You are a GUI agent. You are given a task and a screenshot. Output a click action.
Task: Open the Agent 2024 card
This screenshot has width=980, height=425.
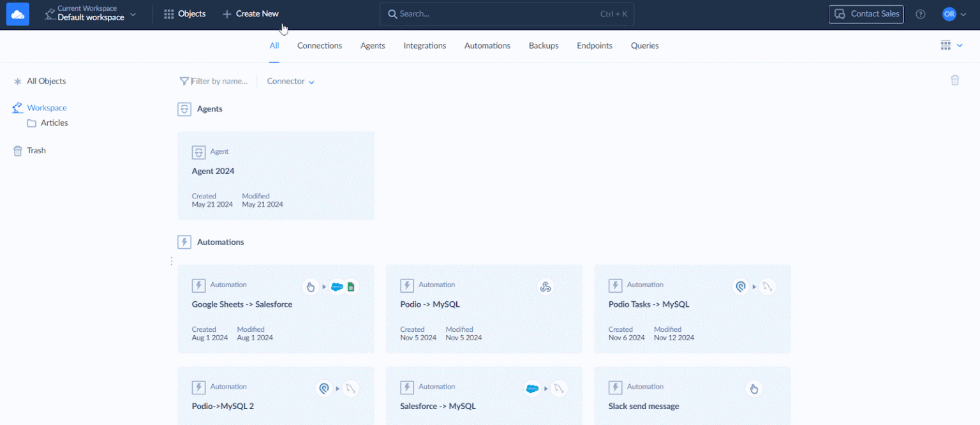click(x=276, y=175)
